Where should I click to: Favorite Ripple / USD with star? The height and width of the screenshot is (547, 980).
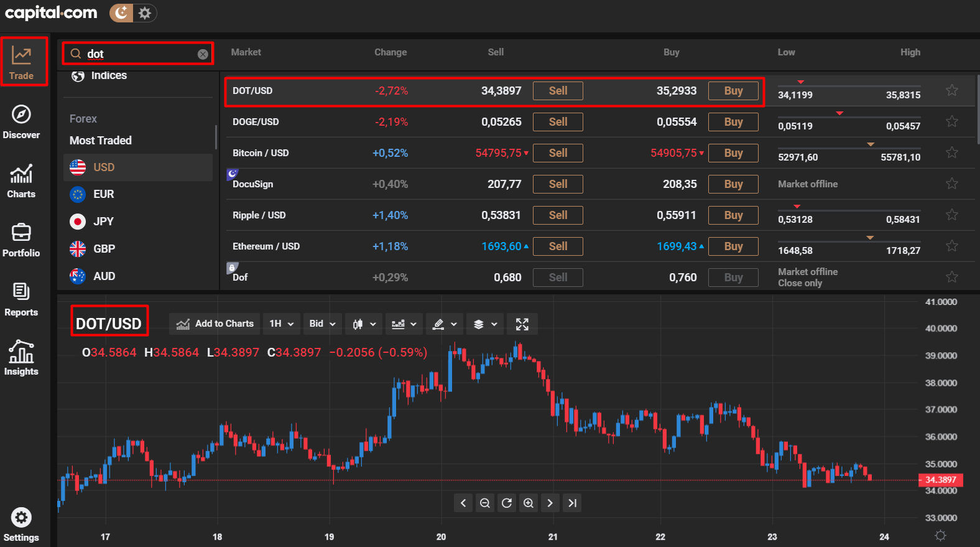[951, 215]
